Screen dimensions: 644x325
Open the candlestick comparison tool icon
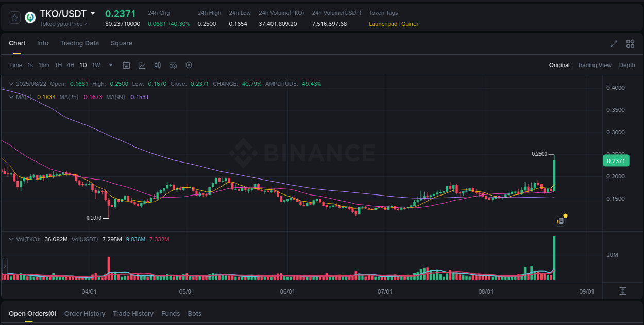(158, 65)
